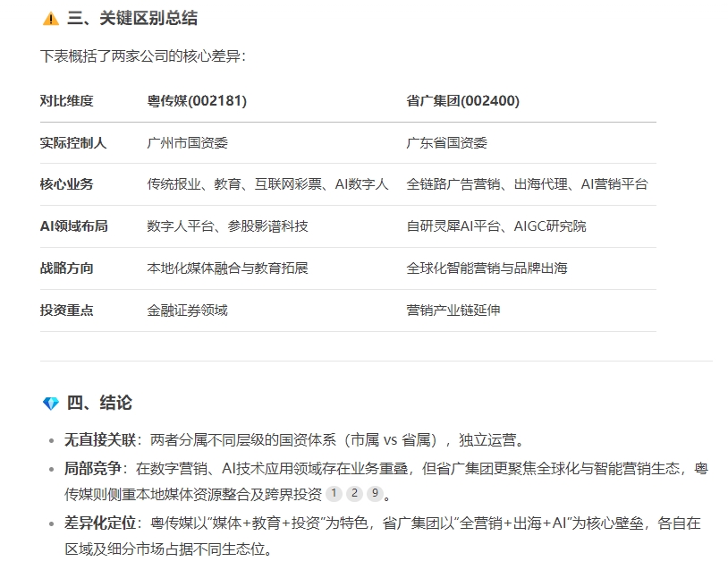Click cell 营销产业链延伸
This screenshot has width=728, height=570.
click(x=453, y=310)
